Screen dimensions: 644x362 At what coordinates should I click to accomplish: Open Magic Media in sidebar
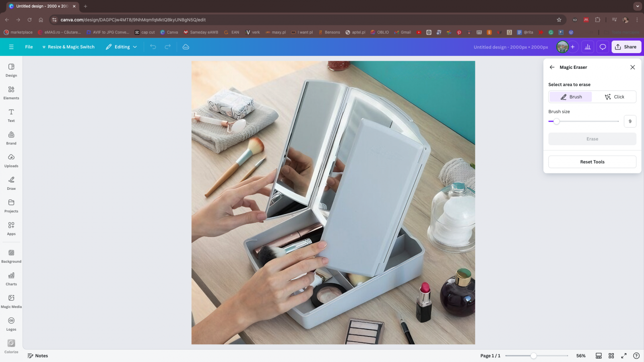point(11,301)
